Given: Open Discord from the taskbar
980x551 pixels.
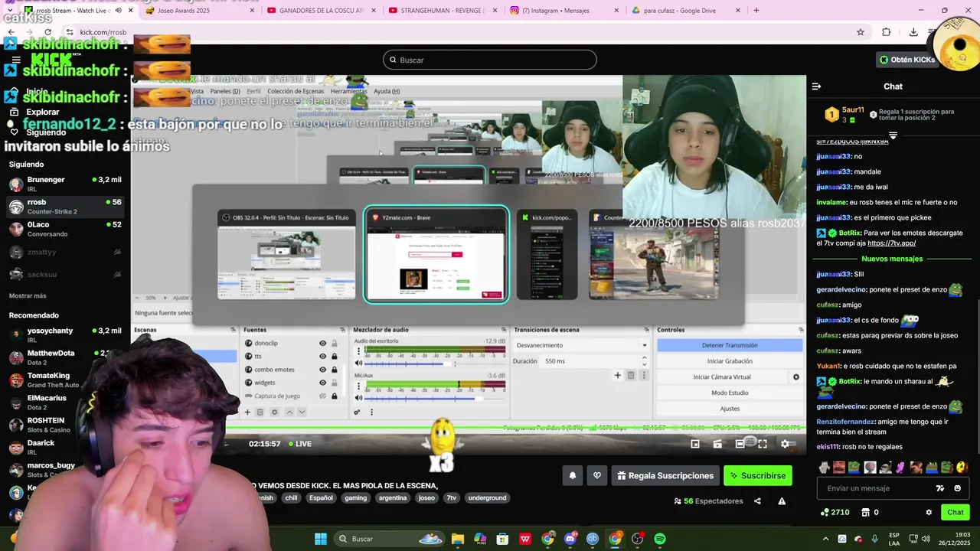Looking at the screenshot, I should 570,539.
